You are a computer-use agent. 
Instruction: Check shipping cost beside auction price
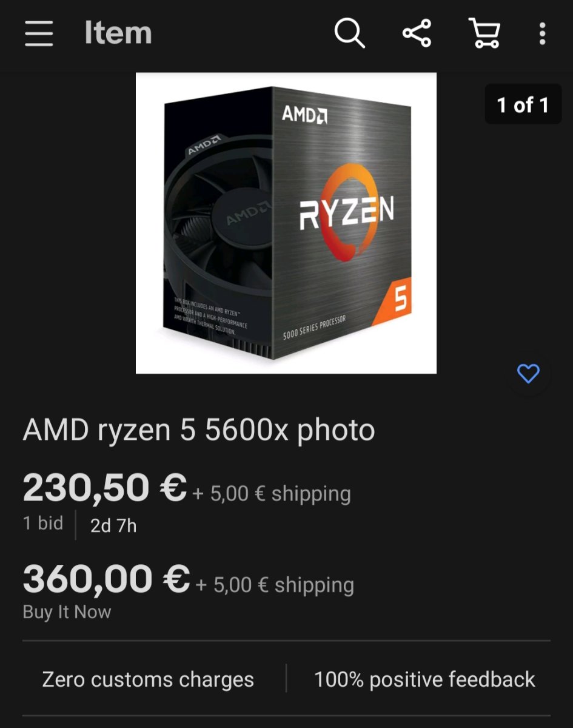pyautogui.click(x=272, y=494)
